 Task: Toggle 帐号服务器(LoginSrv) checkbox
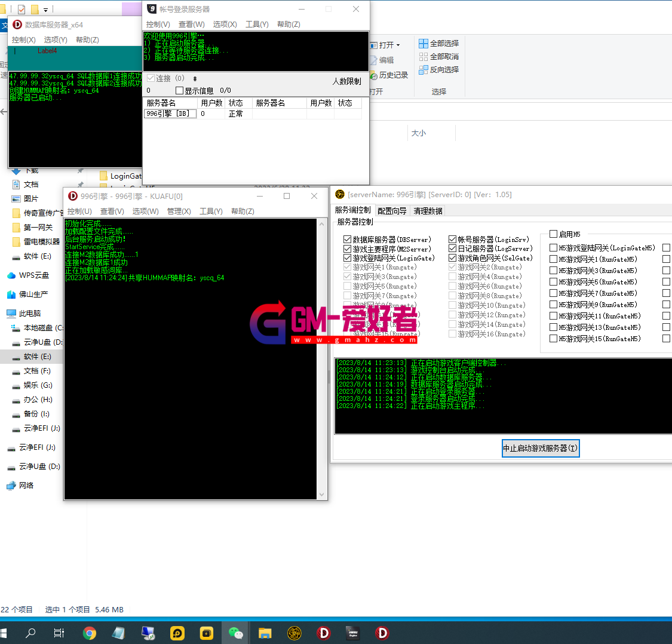452,239
